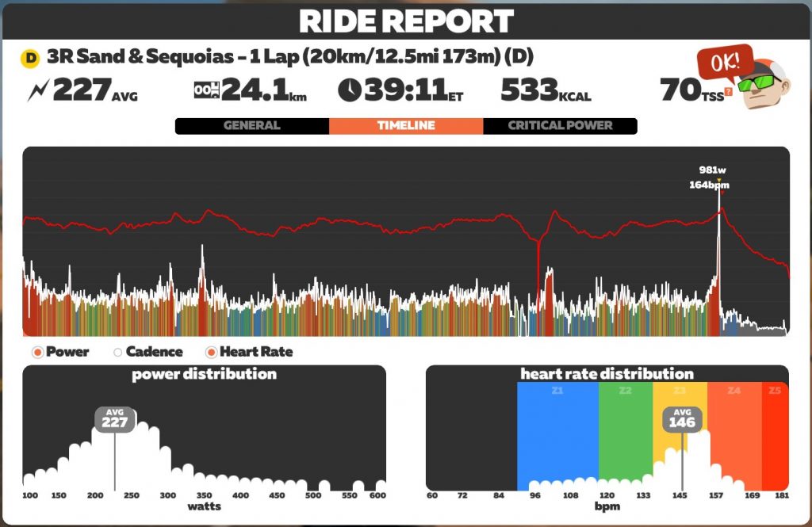Click the 227 AVG power value
Image resolution: width=812 pixels, height=527 pixels.
[95, 90]
